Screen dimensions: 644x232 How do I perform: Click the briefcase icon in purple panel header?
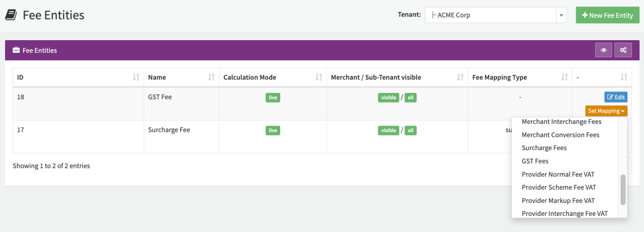click(16, 50)
